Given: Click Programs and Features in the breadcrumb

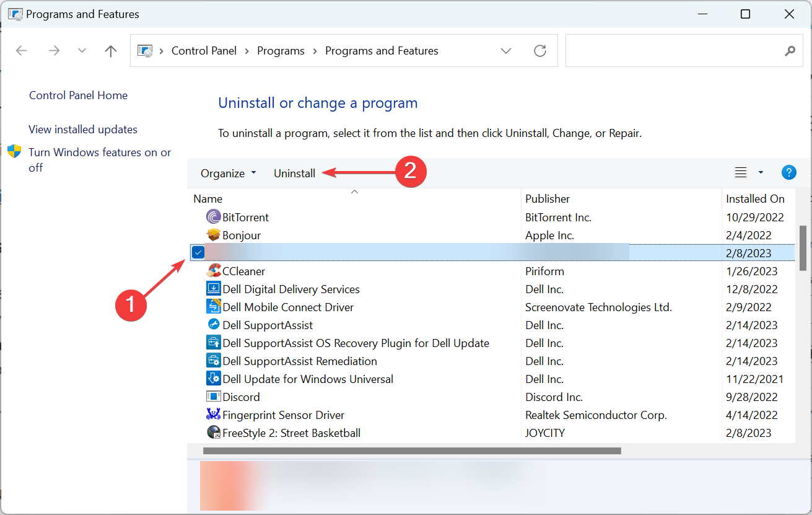Looking at the screenshot, I should coord(382,51).
